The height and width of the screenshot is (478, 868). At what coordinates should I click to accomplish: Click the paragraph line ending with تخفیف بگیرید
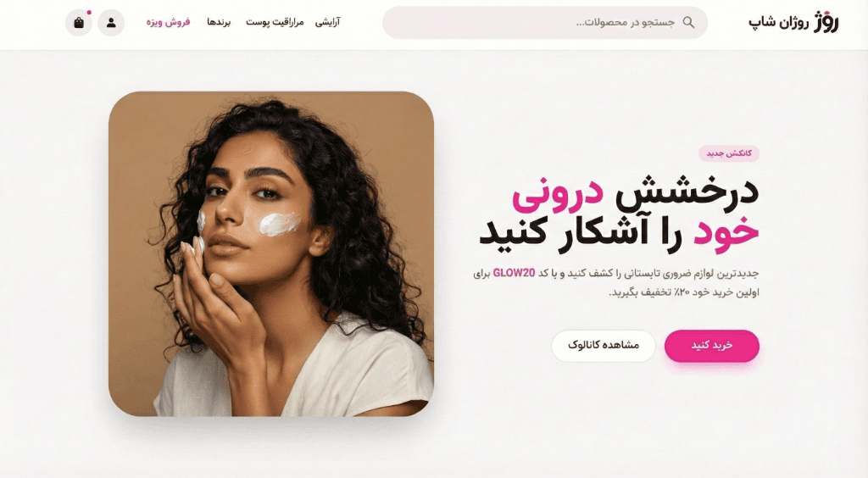[x=684, y=292]
